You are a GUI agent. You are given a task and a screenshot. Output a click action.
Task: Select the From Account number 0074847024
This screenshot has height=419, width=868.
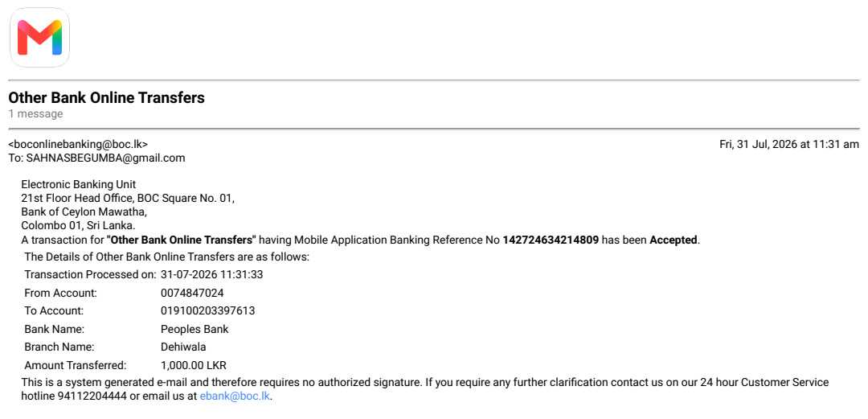tap(192, 293)
